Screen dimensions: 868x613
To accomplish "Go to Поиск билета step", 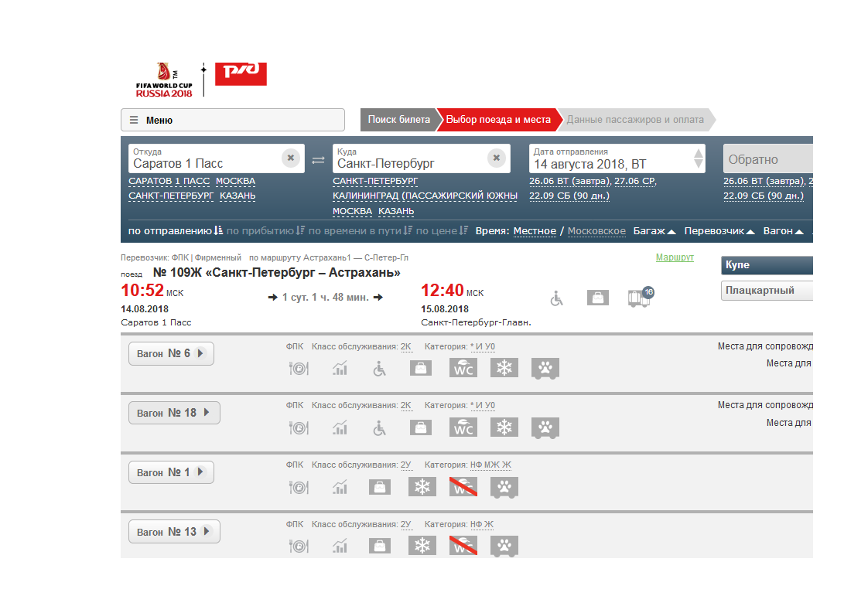I will (398, 120).
